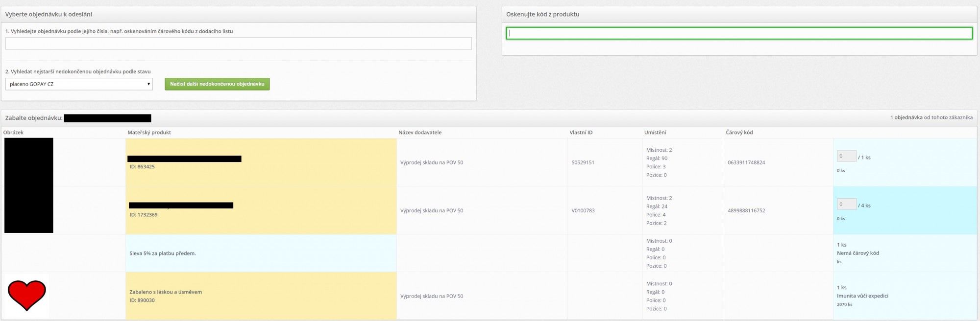
Task: Click the 'Imunita vůči expedici' label
Action: (862, 296)
